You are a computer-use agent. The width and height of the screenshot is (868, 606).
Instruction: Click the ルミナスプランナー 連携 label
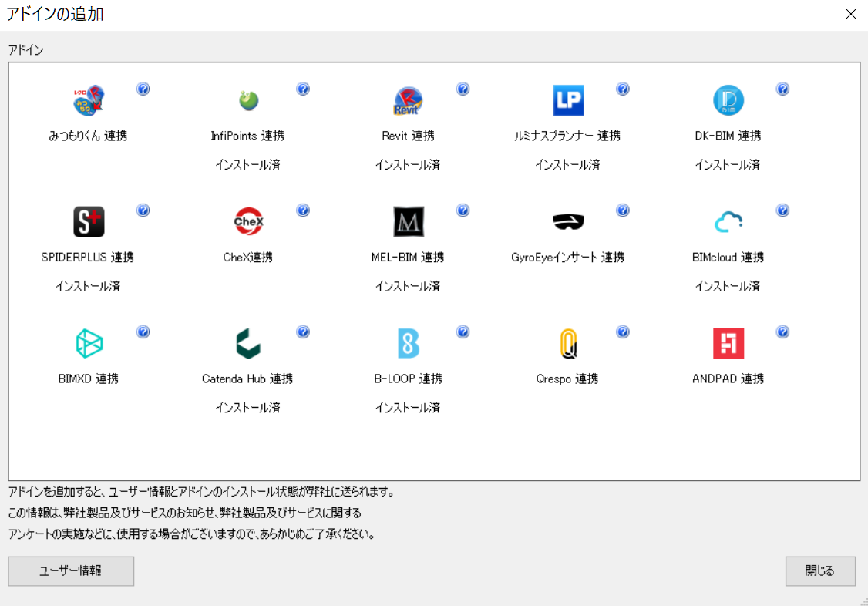coord(567,136)
